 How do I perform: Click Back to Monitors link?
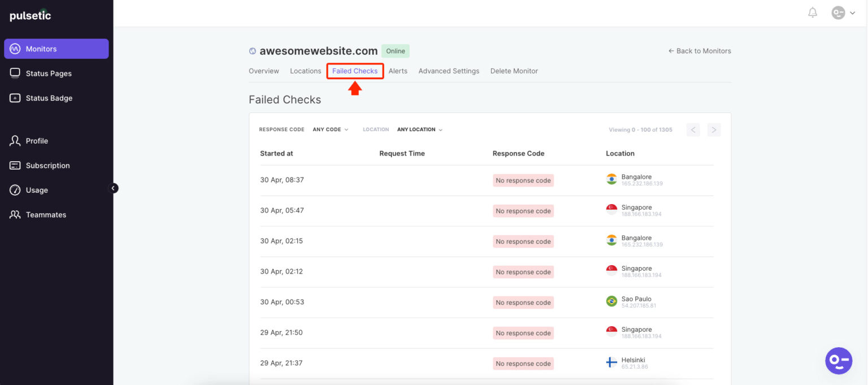699,51
